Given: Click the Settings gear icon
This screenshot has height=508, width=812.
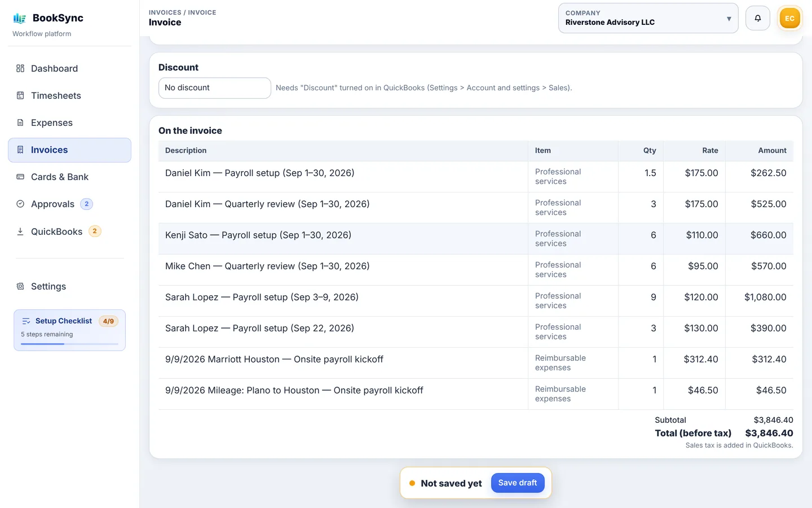Looking at the screenshot, I should point(20,286).
